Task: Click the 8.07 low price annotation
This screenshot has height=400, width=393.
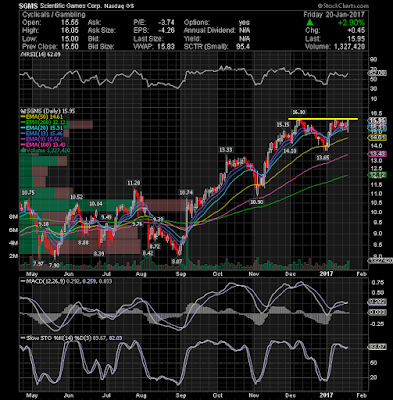Action: tap(177, 262)
